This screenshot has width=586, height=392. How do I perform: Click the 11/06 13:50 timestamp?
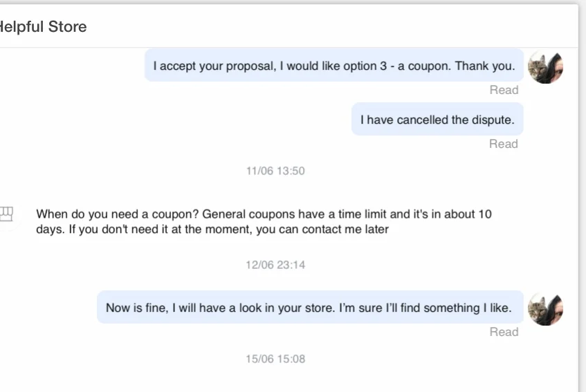click(x=275, y=171)
